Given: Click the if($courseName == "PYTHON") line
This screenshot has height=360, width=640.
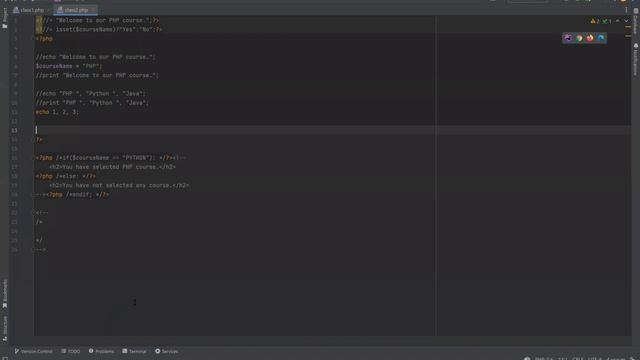Looking at the screenshot, I should pos(110,158).
